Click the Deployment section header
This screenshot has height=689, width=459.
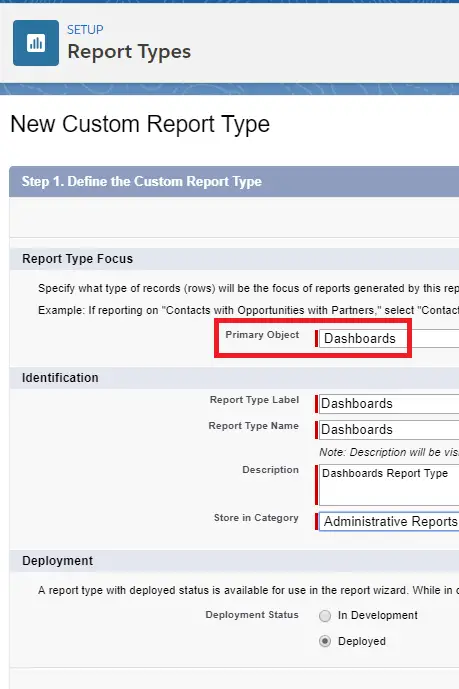[x=58, y=561]
